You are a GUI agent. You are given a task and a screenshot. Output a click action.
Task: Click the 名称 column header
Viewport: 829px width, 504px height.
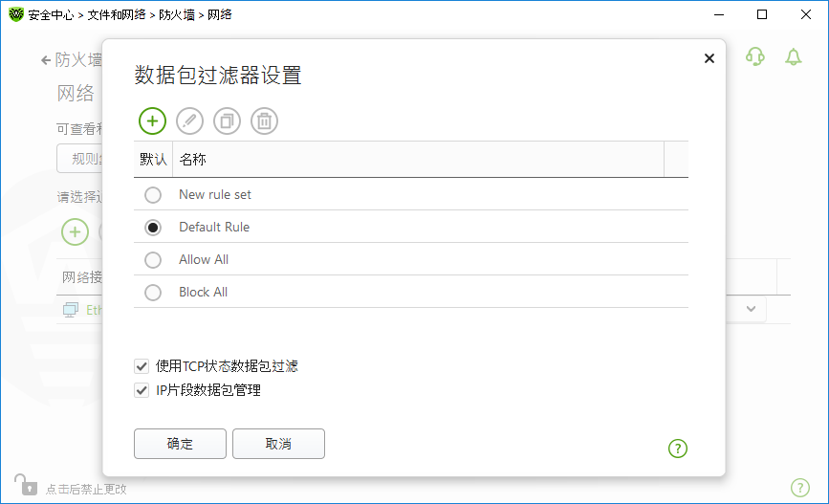click(193, 159)
